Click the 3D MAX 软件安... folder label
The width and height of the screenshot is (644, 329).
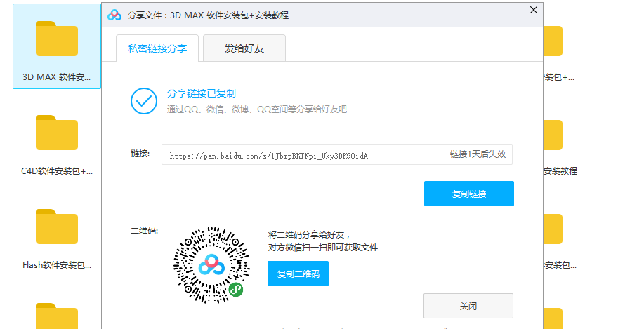[57, 77]
